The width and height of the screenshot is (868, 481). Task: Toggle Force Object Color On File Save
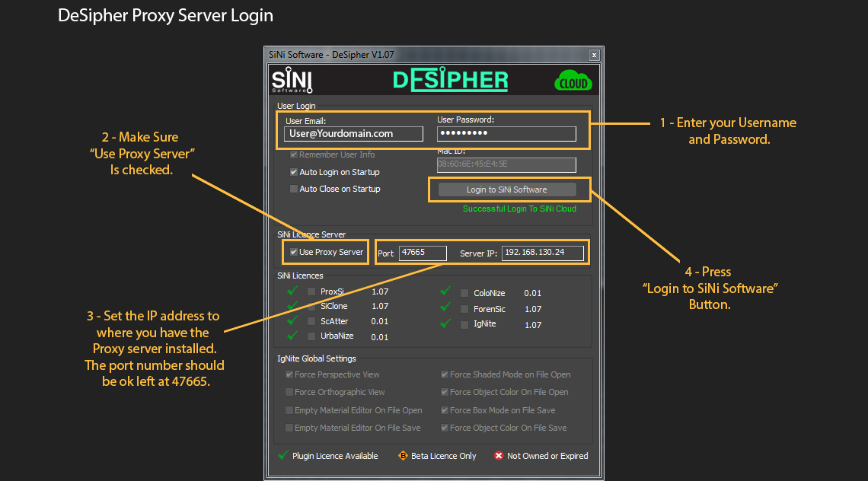pos(445,428)
